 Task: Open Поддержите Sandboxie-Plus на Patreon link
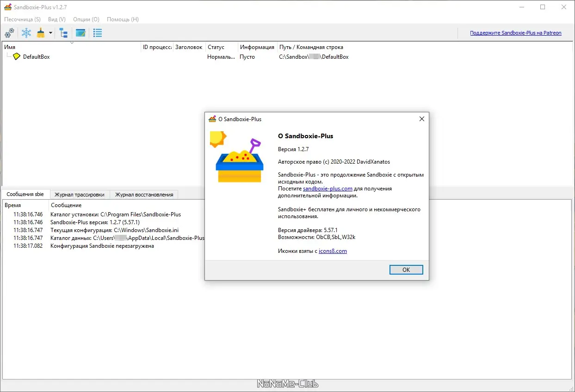[516, 33]
